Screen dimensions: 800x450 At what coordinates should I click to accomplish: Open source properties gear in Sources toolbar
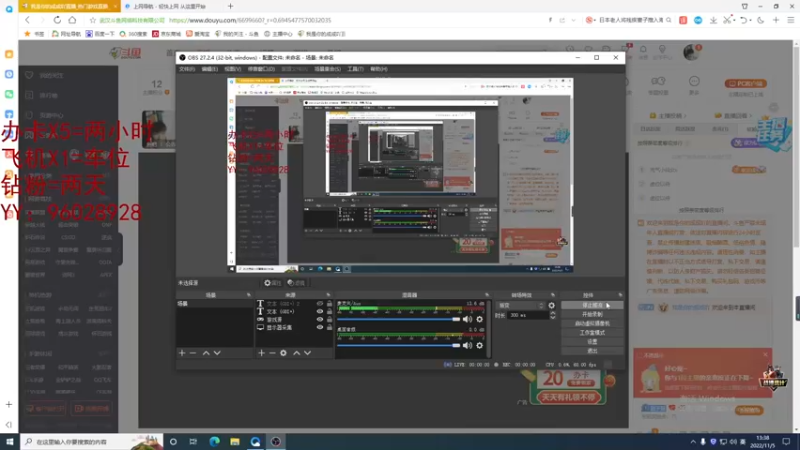coord(283,353)
